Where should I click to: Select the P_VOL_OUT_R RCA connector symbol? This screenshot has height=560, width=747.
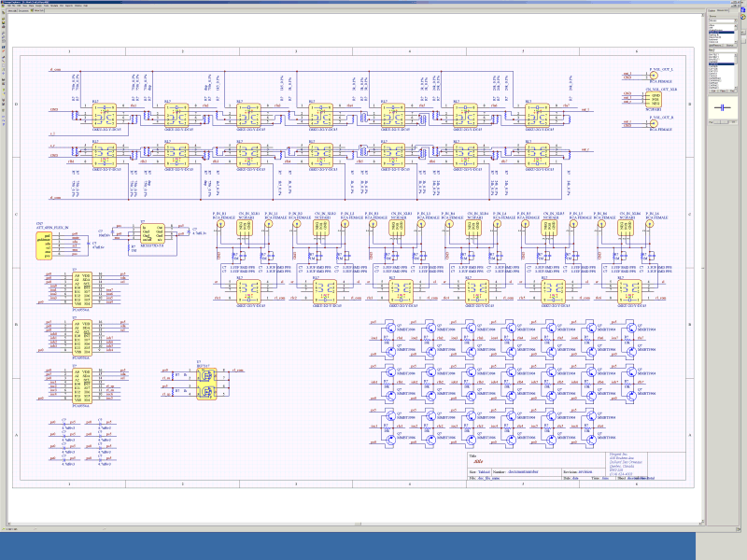tap(654, 123)
